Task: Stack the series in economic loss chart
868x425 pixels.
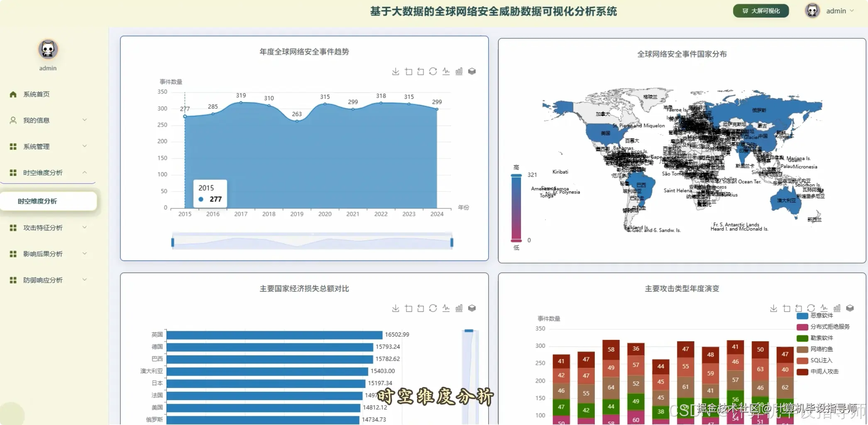Action: 472,308
